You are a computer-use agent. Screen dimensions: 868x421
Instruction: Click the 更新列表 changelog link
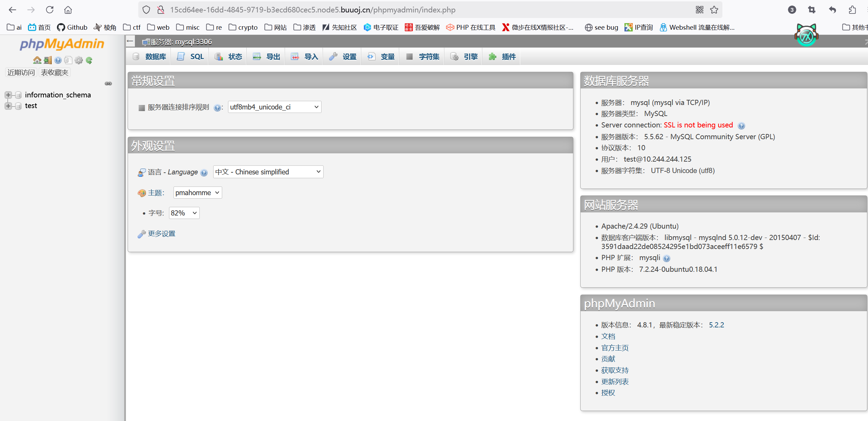615,382
